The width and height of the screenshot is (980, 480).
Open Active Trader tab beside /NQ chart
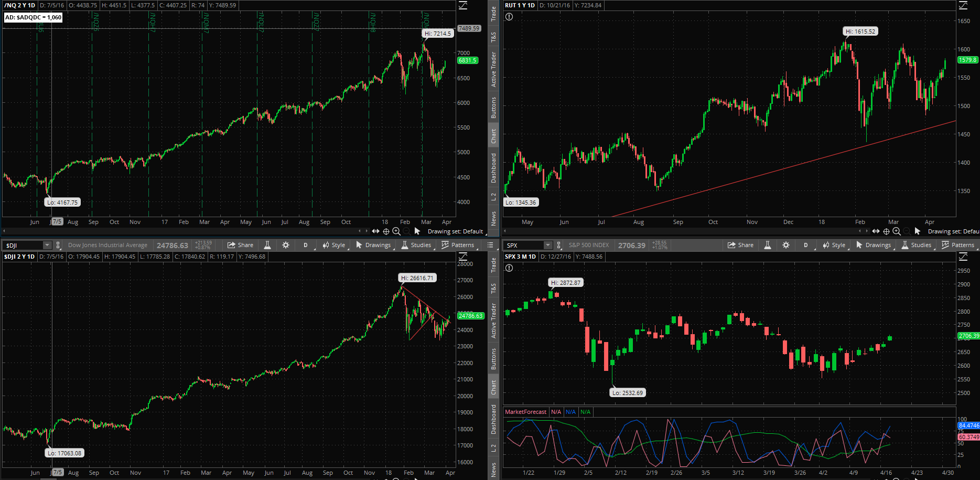[x=493, y=69]
